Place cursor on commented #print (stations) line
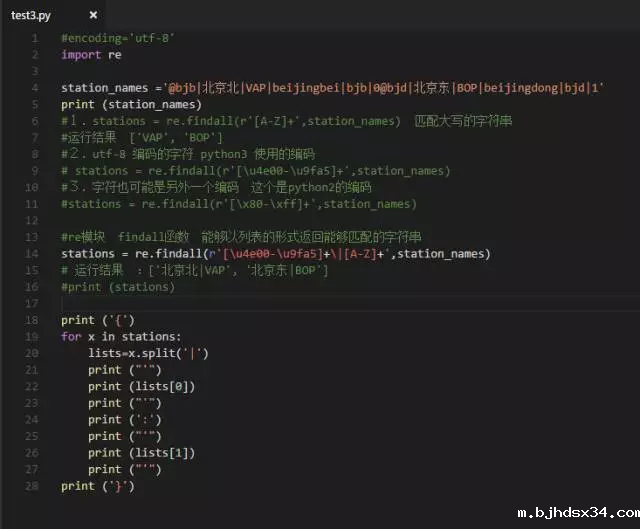The height and width of the screenshot is (529, 640). click(117, 287)
